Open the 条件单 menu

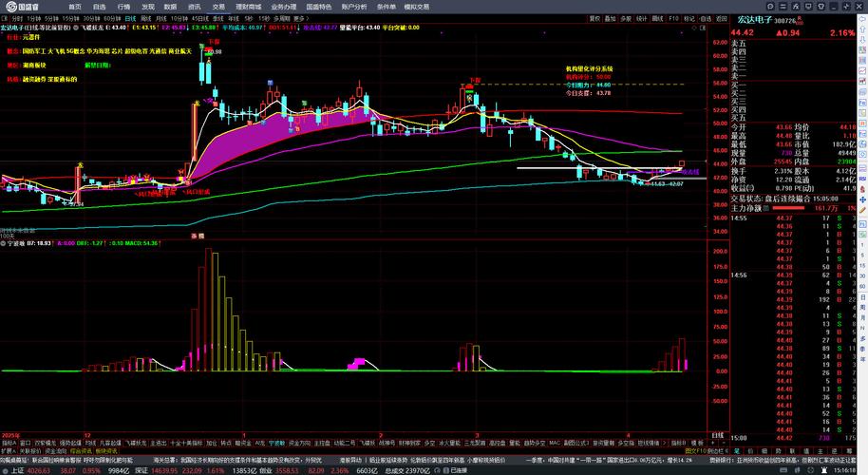tap(387, 7)
